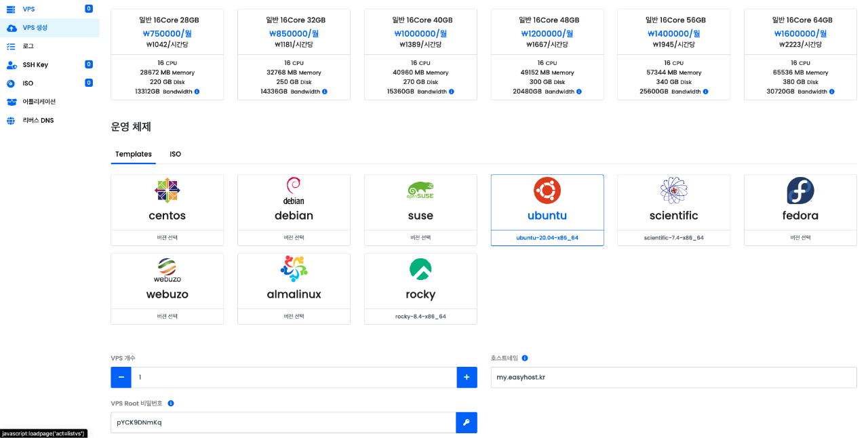Viewport: 868px width, 438px height.
Task: Choose the 일반 16Core 48GB plan
Action: [547, 54]
